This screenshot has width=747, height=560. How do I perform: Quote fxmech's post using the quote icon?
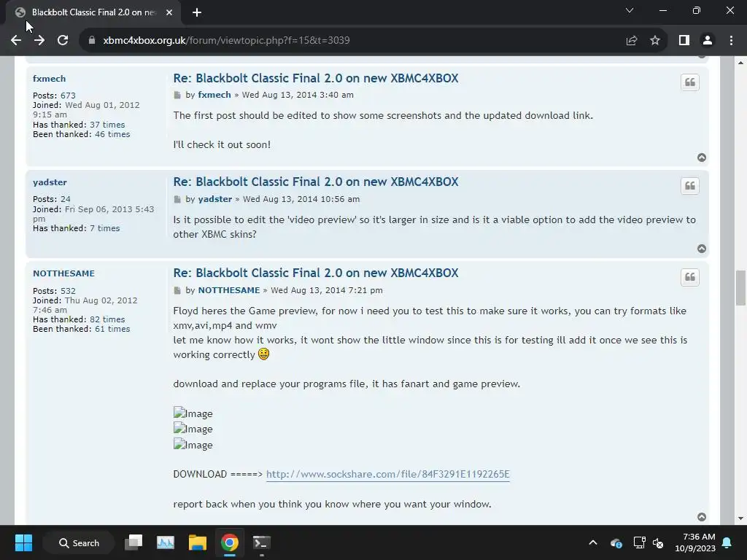[689, 82]
